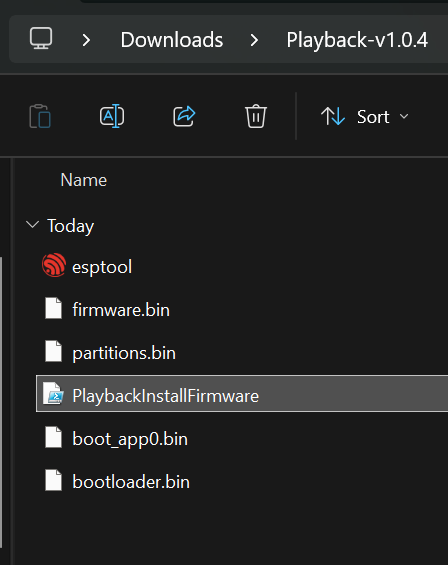
Task: Click the Delete trash can icon
Action: click(x=256, y=116)
